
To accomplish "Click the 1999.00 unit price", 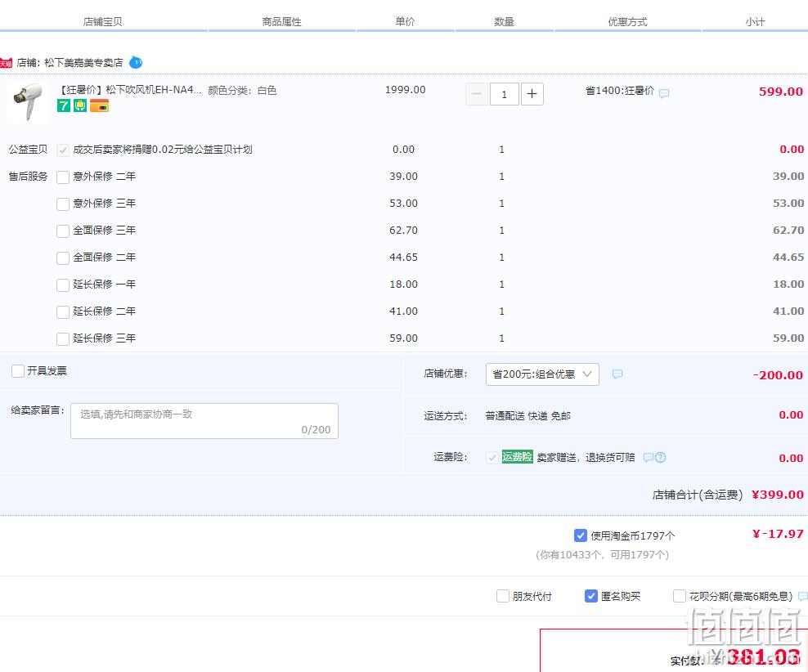I will pyautogui.click(x=406, y=90).
